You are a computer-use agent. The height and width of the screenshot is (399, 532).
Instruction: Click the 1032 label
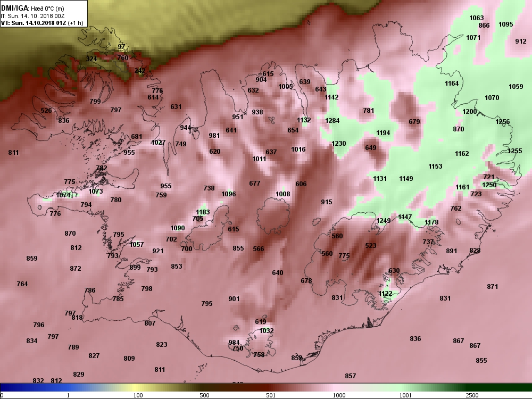[x=267, y=331]
